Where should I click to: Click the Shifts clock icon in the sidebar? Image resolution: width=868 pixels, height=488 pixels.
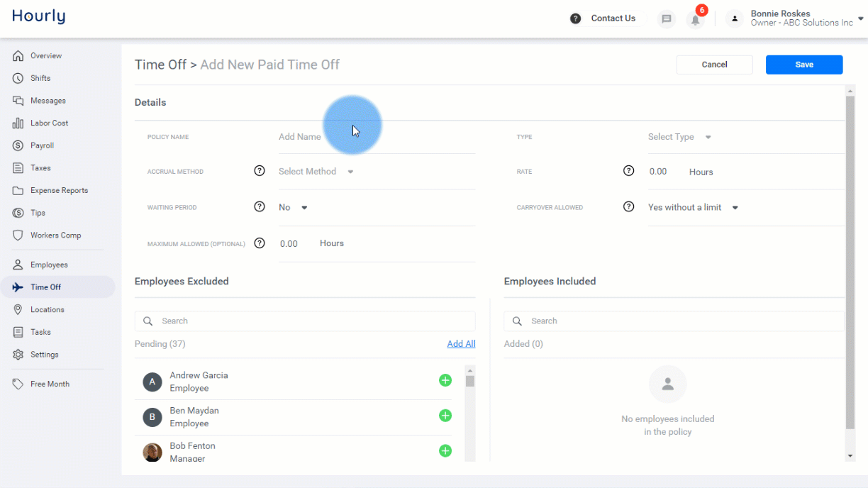pos(18,78)
